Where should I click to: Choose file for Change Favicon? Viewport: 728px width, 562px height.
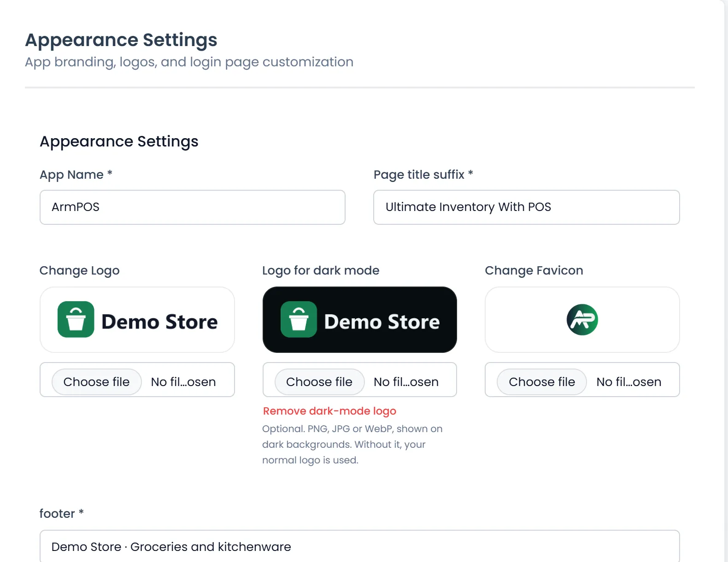[x=542, y=382]
